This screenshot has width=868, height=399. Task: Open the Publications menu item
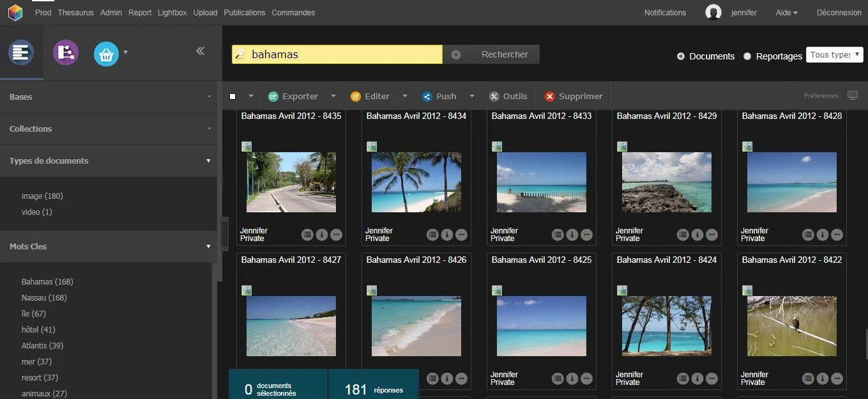point(245,13)
